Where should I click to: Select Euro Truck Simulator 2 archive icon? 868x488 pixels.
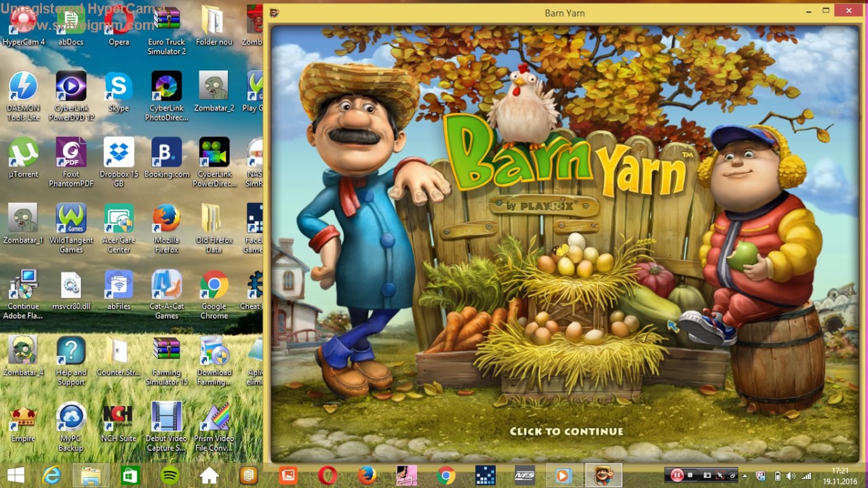tap(167, 30)
